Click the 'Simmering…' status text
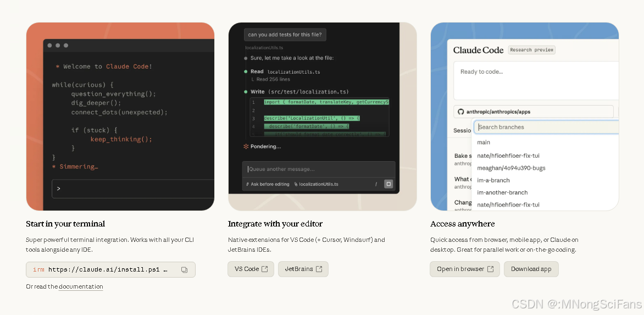The width and height of the screenshot is (644, 315). click(79, 167)
